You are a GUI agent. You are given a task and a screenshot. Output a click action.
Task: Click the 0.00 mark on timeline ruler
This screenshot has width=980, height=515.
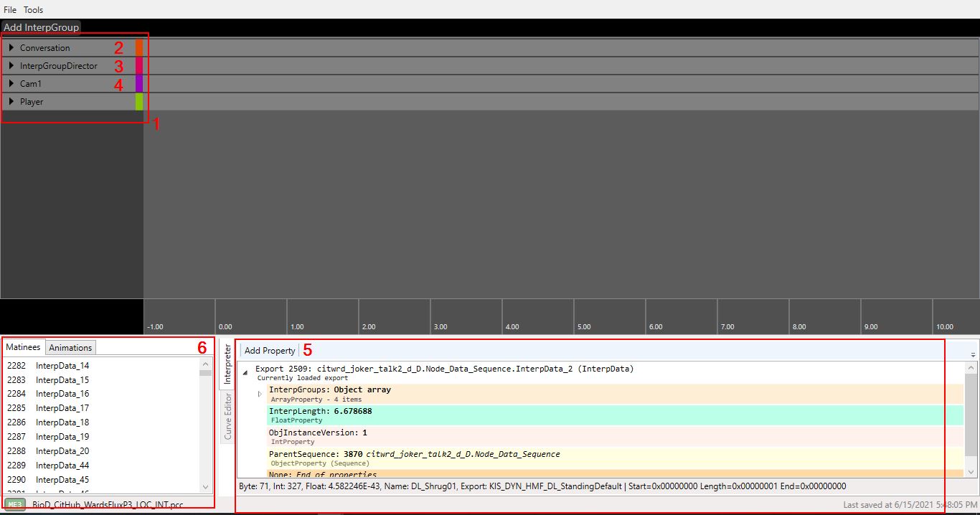click(225, 327)
